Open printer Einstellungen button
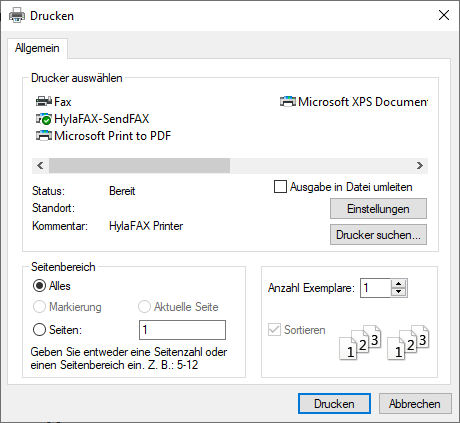 click(x=378, y=209)
